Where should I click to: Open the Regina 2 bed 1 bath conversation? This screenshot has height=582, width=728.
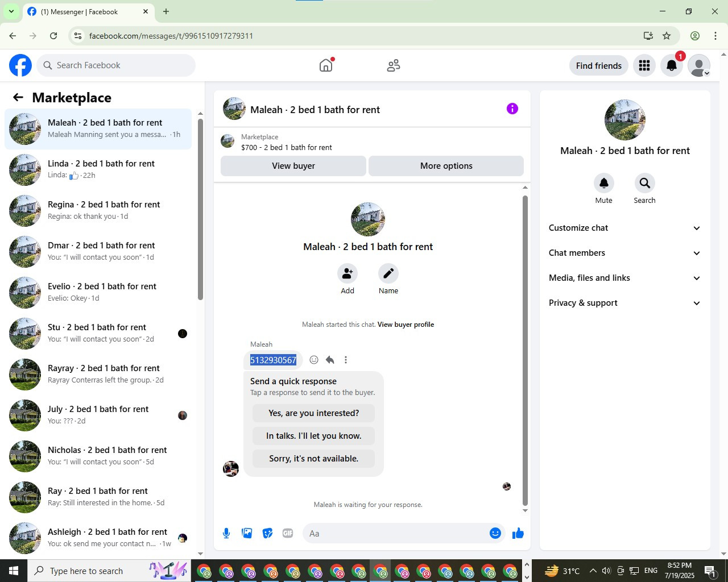click(x=98, y=211)
